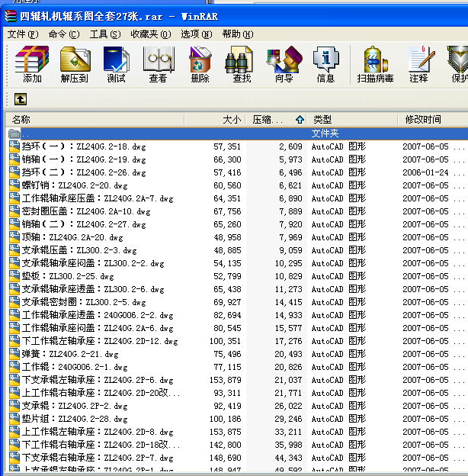The image size is (468, 476).
Task: Open the 帮助(H) menu
Action: [238, 34]
